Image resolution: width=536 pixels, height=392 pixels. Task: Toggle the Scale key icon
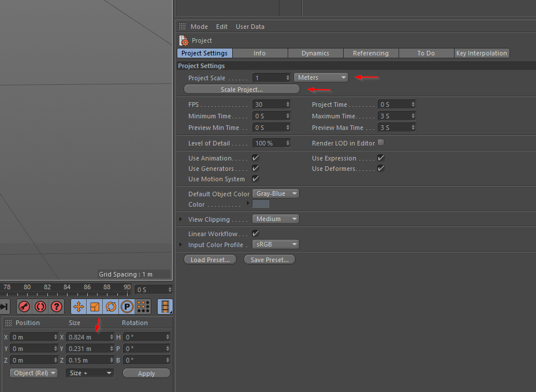(x=95, y=307)
